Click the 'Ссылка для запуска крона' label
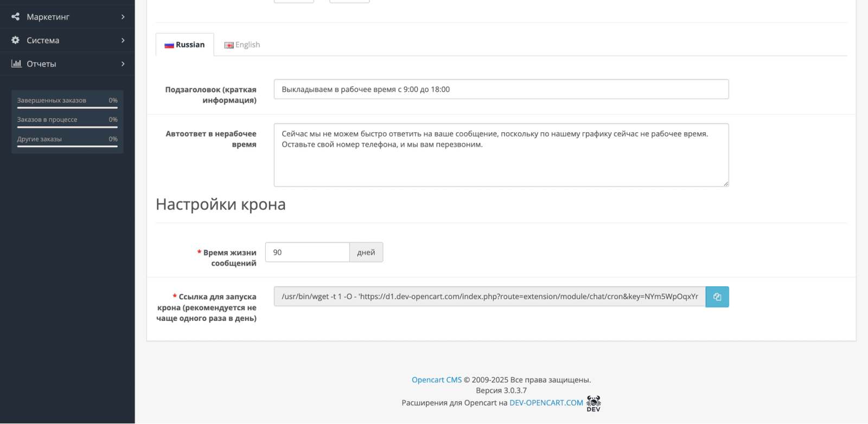The height and width of the screenshot is (424, 868). click(x=207, y=307)
